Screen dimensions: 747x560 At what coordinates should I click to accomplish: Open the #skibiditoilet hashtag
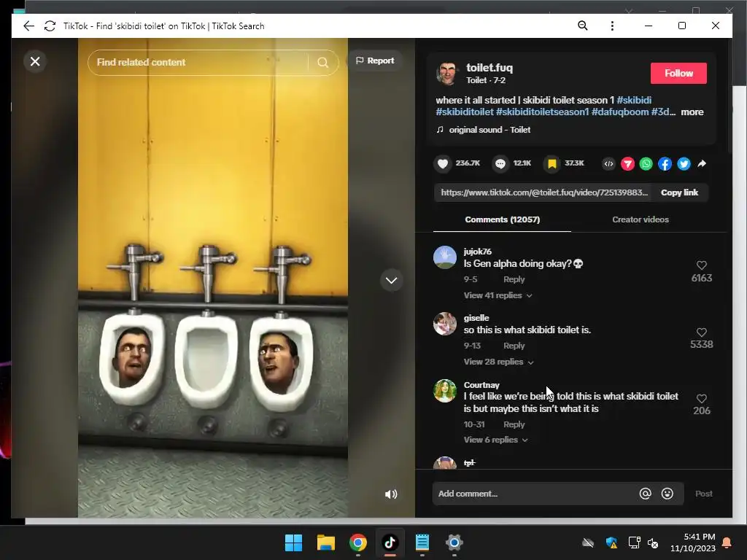465,112
